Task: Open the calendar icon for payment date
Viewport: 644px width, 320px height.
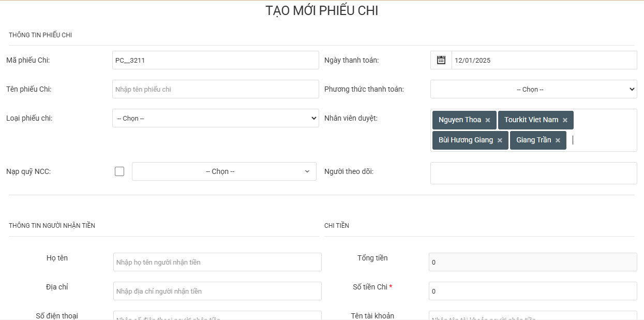Action: click(x=441, y=60)
